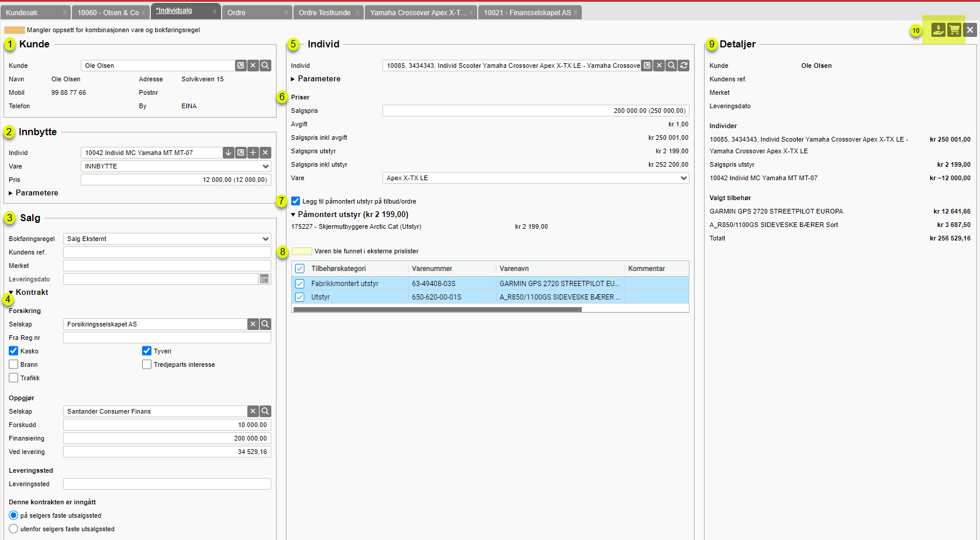Select 'utenfor selgers faste utsalgssted' radio

[13, 529]
